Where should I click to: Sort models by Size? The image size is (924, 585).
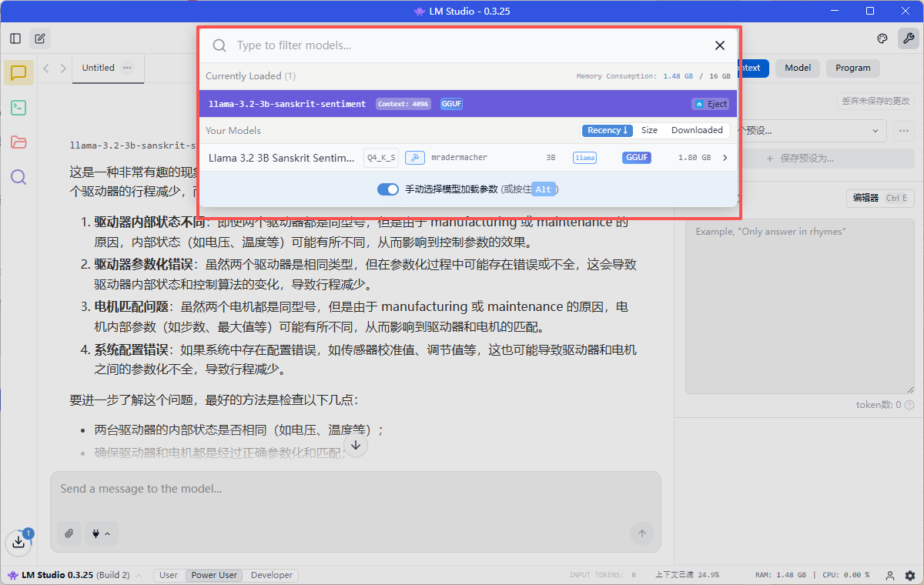click(650, 130)
